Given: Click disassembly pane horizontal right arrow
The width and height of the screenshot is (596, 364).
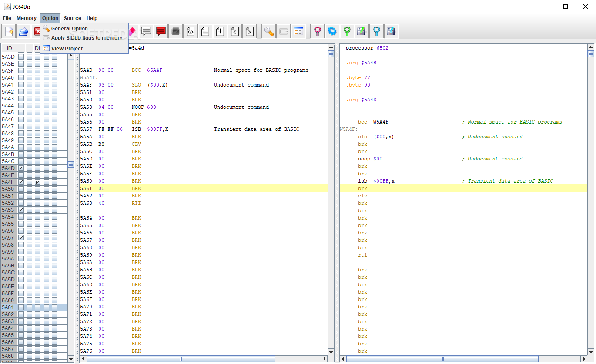Looking at the screenshot, I should [x=325, y=359].
